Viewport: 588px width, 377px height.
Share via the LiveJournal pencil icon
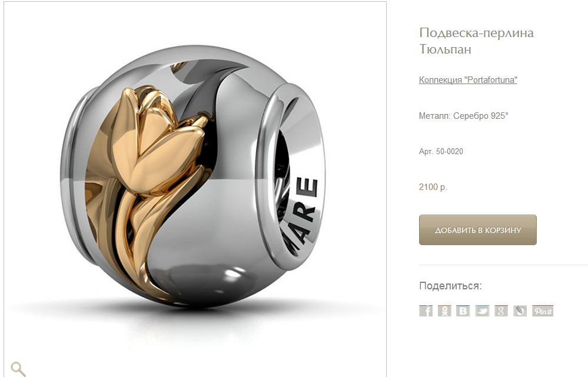(x=520, y=311)
